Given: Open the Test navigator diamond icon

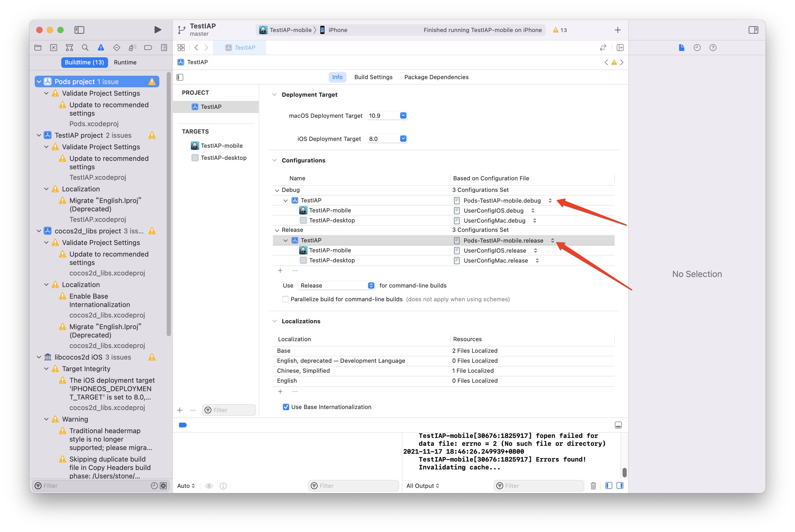Looking at the screenshot, I should [x=116, y=48].
